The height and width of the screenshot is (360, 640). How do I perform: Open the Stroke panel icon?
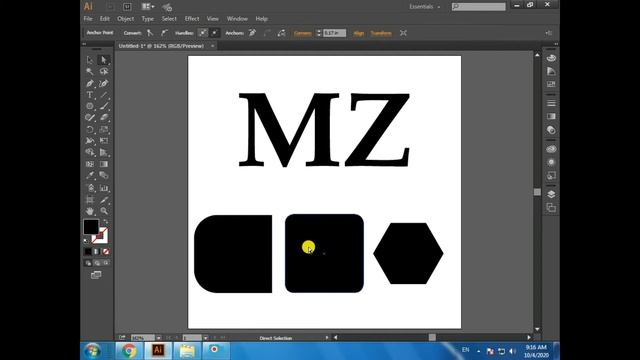(551, 103)
